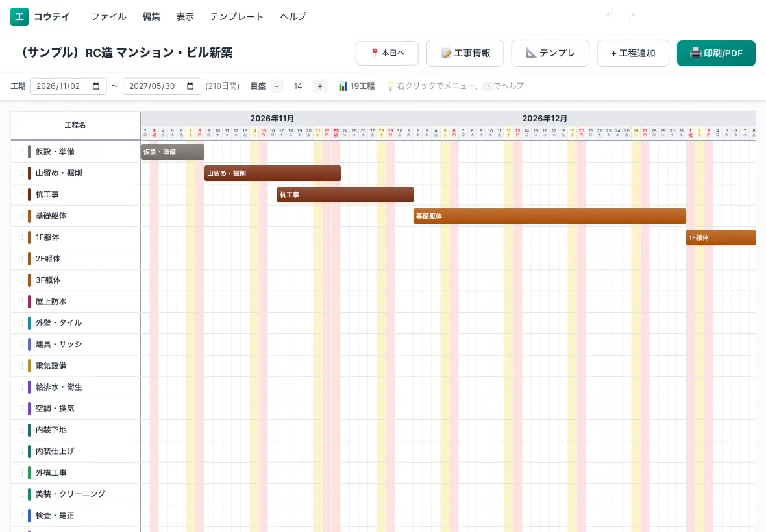Click the teal-blue 外壁・タイル color swatch
Image resolution: width=766 pixels, height=532 pixels.
point(29,323)
